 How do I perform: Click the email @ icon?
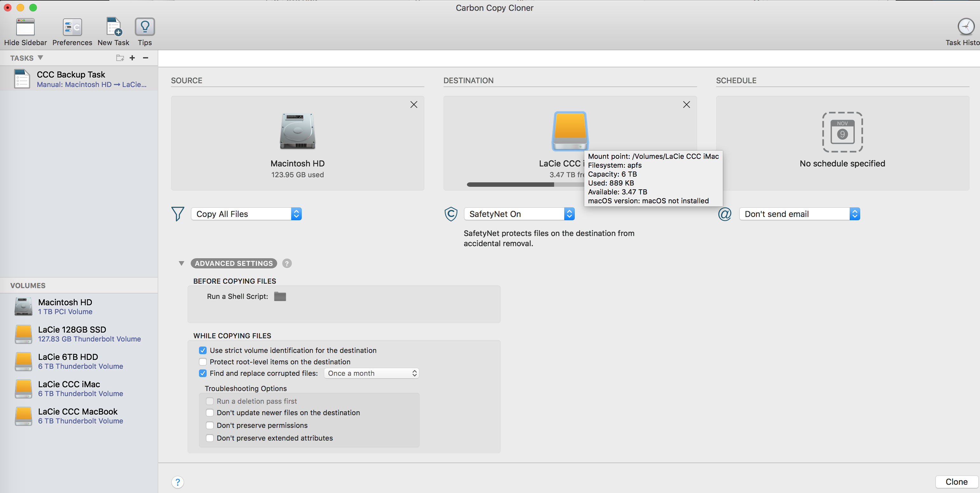coord(725,214)
